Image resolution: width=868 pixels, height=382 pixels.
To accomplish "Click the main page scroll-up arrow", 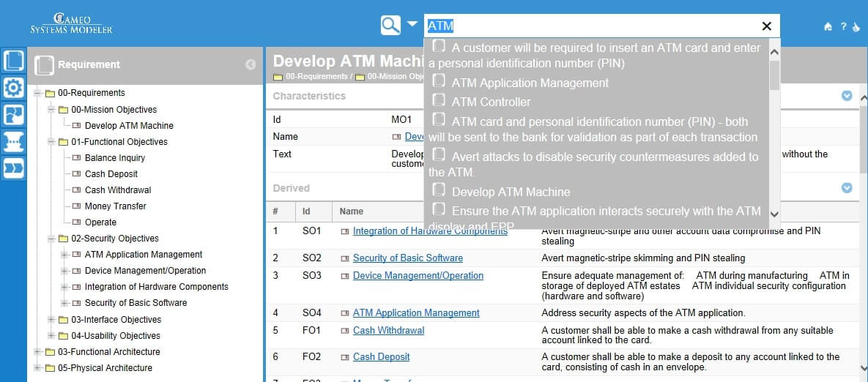I will [x=864, y=98].
